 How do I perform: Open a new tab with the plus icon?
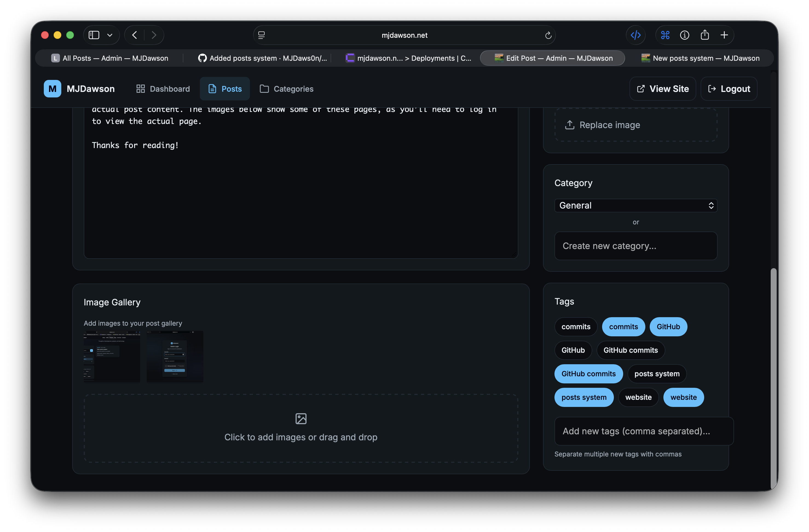click(724, 35)
